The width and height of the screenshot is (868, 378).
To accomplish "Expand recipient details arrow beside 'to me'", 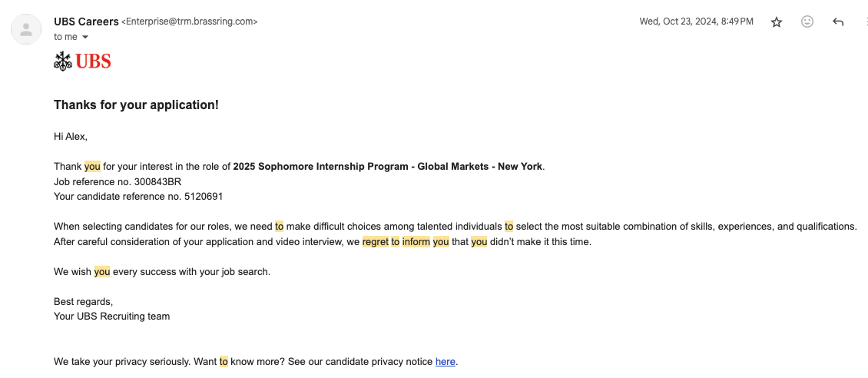I will point(85,37).
